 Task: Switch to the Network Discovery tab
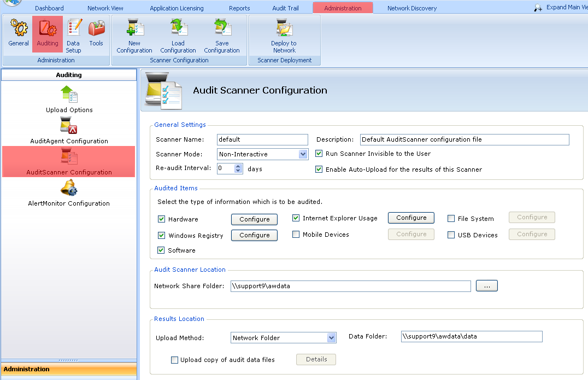pos(411,8)
